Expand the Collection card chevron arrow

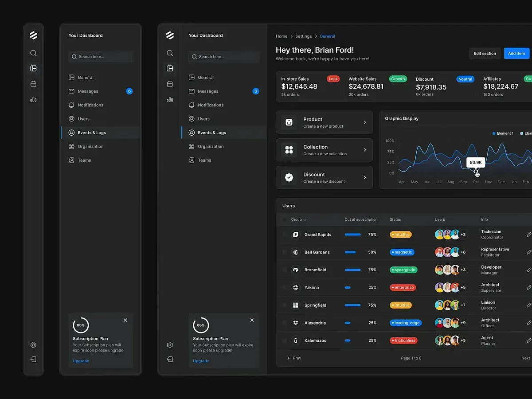[x=365, y=150]
